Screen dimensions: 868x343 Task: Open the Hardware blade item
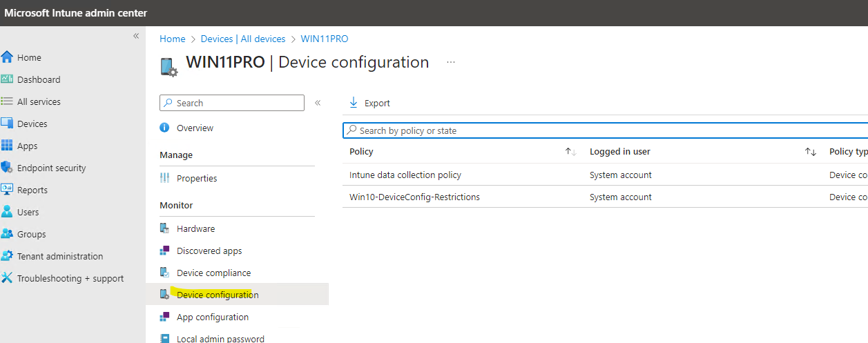195,228
